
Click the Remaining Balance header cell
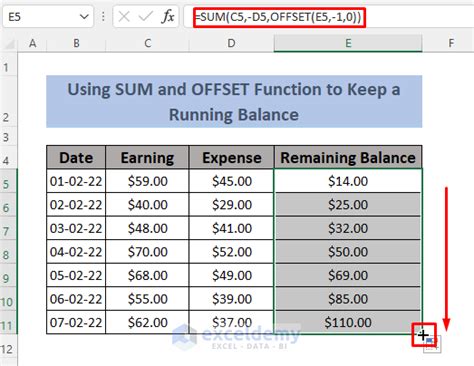(348, 157)
